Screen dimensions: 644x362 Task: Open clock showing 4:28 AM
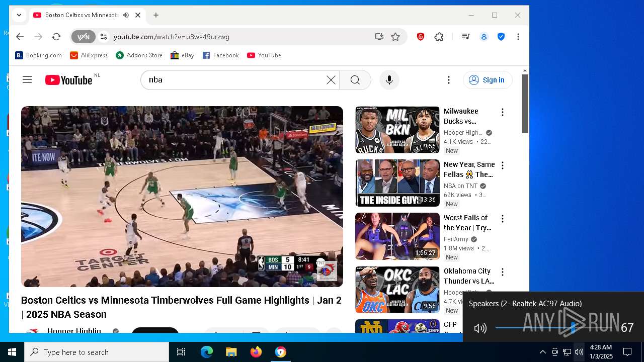pyautogui.click(x=601, y=352)
